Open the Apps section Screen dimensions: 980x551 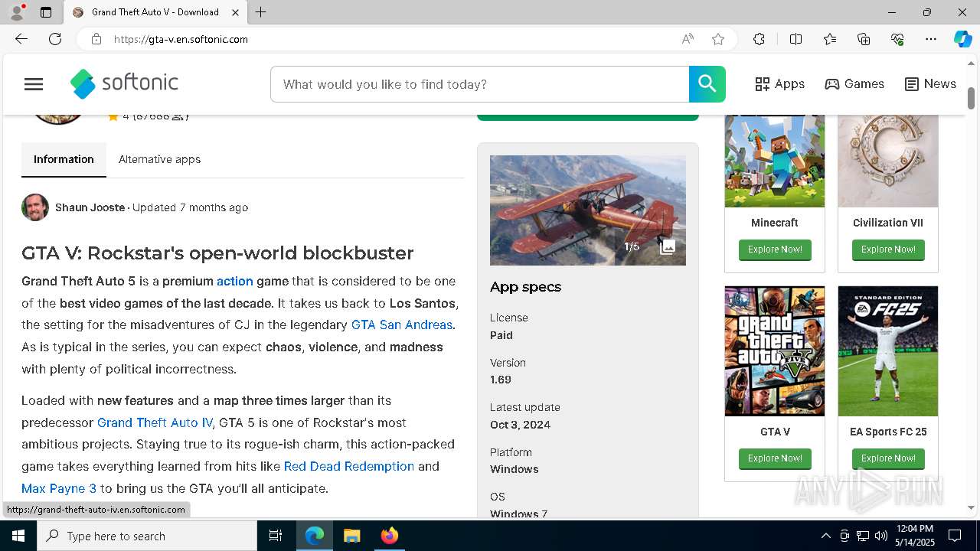[779, 84]
